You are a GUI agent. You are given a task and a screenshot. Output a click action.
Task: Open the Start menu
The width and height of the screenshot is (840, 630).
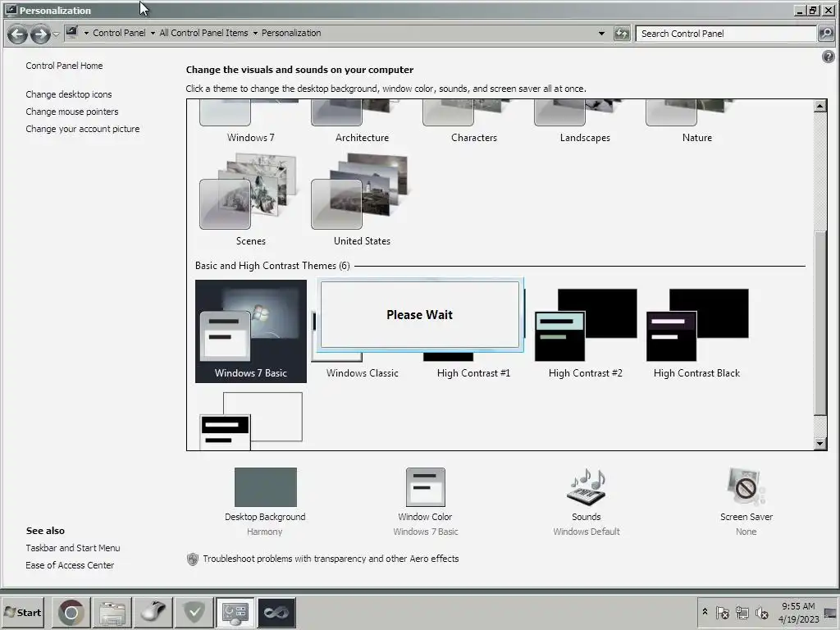pyautogui.click(x=22, y=612)
